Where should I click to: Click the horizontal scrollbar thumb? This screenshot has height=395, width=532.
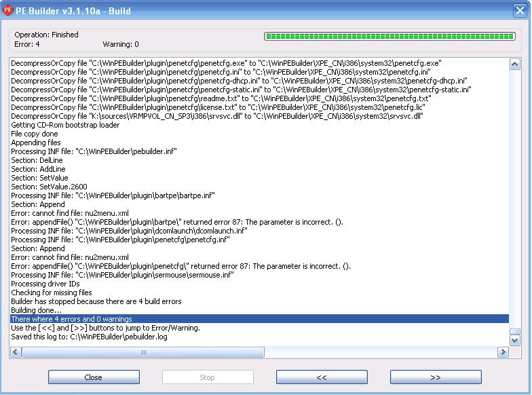coord(143,352)
